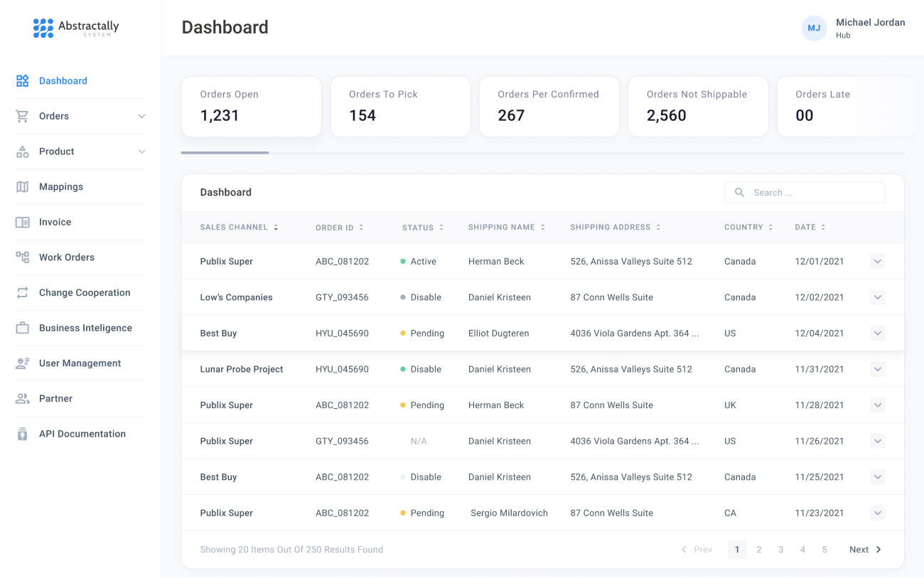Click the horizontal scrollbar under stat cards
The height and width of the screenshot is (578, 924).
tap(225, 152)
